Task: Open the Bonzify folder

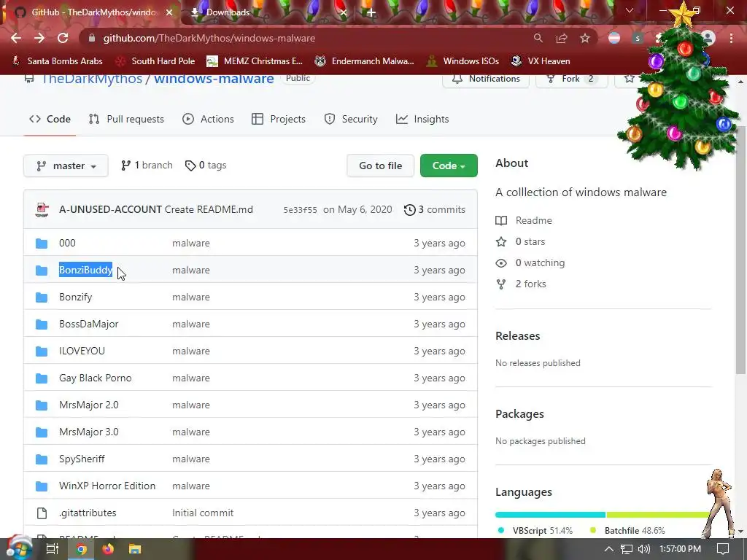Action: coord(75,297)
